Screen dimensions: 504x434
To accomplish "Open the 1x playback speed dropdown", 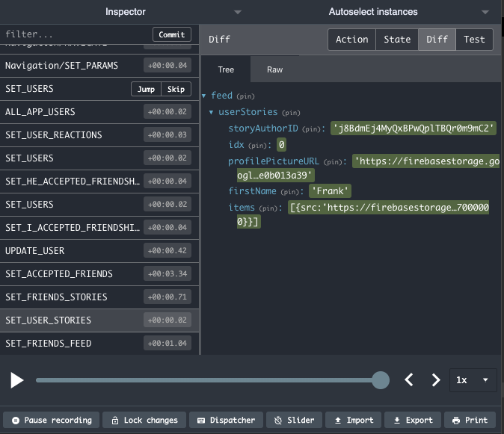I will [x=472, y=380].
